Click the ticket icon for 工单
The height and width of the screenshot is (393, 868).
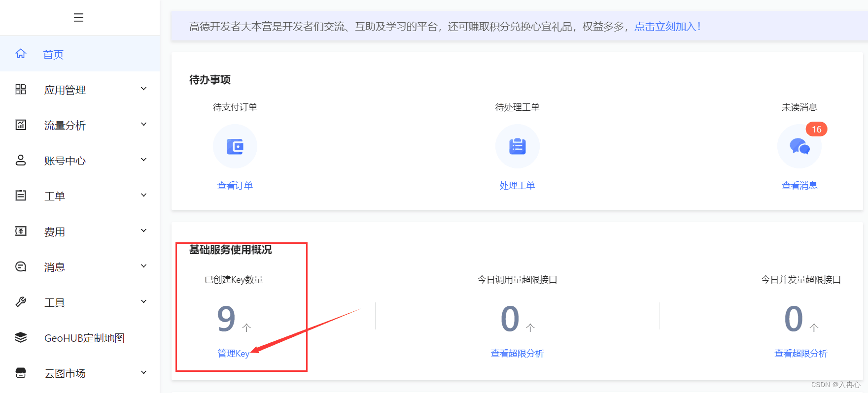(21, 196)
